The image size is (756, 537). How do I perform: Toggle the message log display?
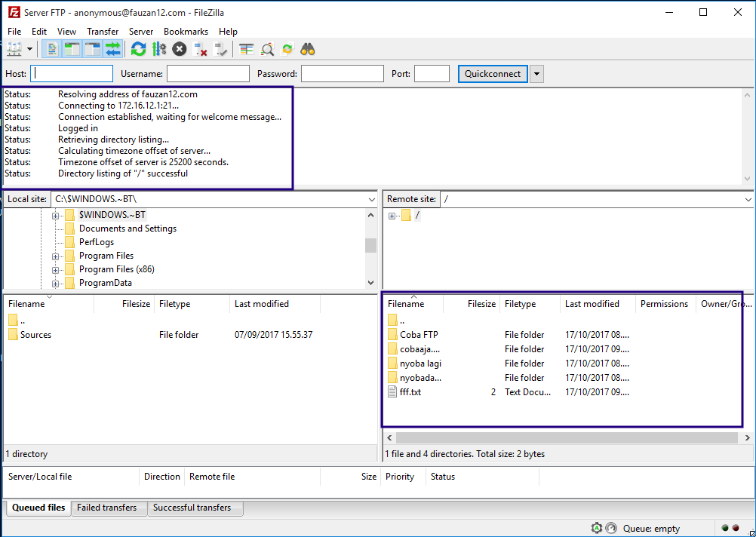click(51, 48)
